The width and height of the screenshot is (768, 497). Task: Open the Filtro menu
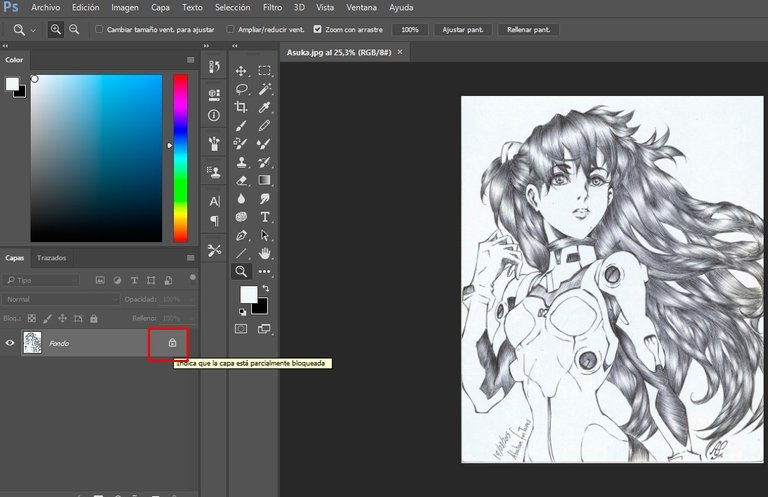coord(272,7)
